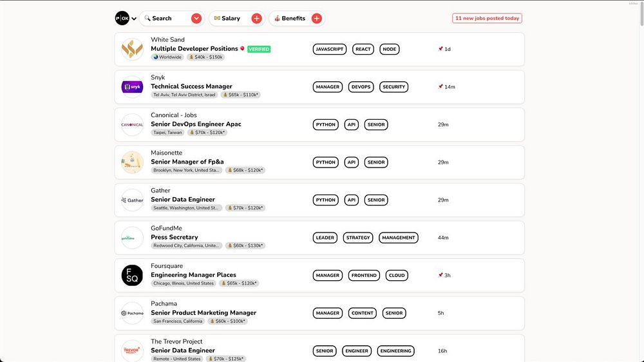Open the Pachama company logo
Image resolution: width=644 pixels, height=362 pixels.
(132, 313)
